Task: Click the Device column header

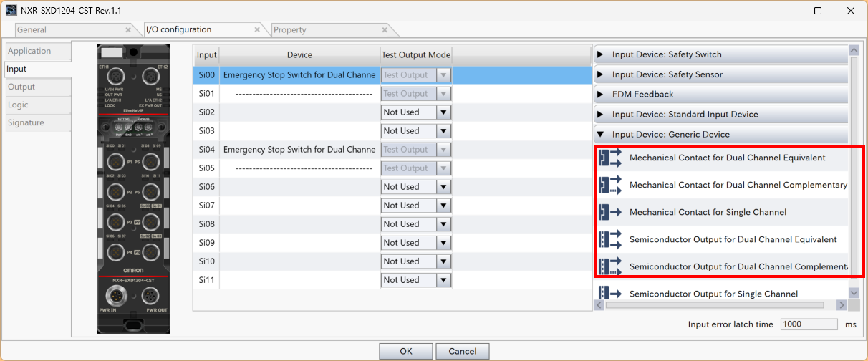Action: tap(299, 55)
